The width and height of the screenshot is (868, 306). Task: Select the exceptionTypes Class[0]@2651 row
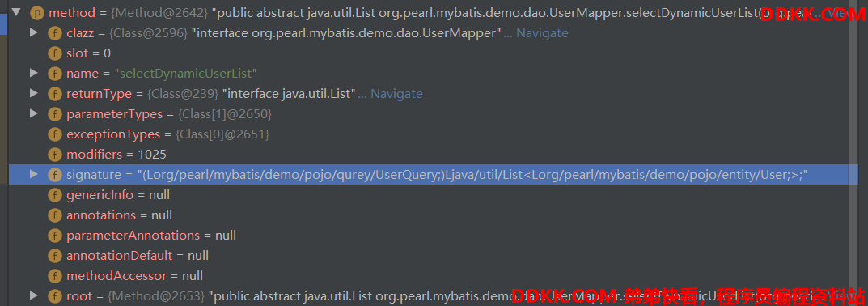point(433,134)
